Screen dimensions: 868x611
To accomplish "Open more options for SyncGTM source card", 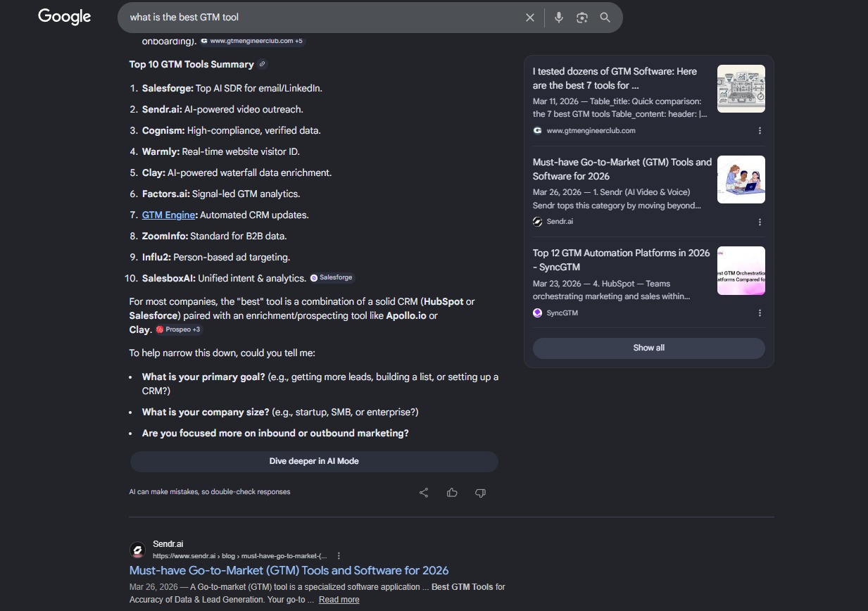I will coord(760,313).
